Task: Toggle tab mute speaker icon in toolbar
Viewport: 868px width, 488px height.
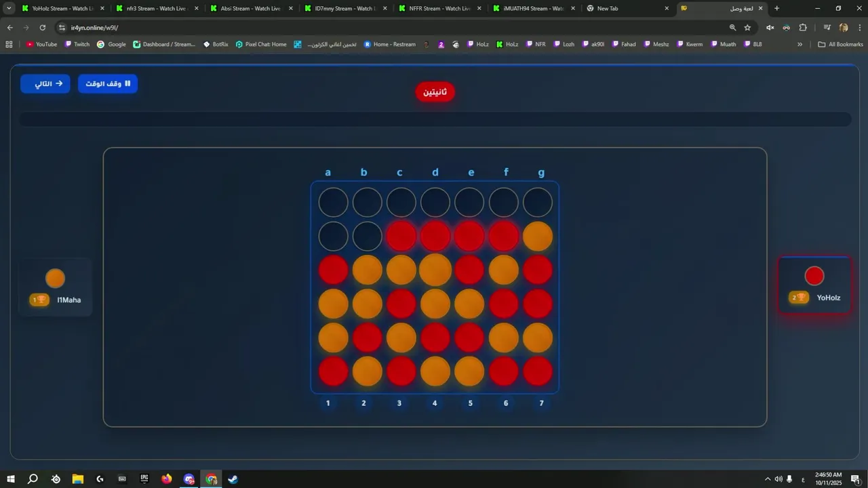Action: point(770,28)
